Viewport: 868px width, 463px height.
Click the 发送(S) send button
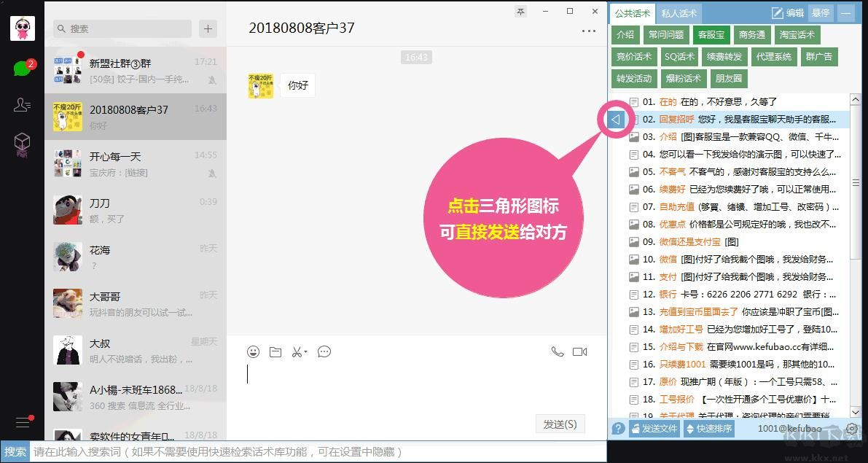(x=560, y=424)
